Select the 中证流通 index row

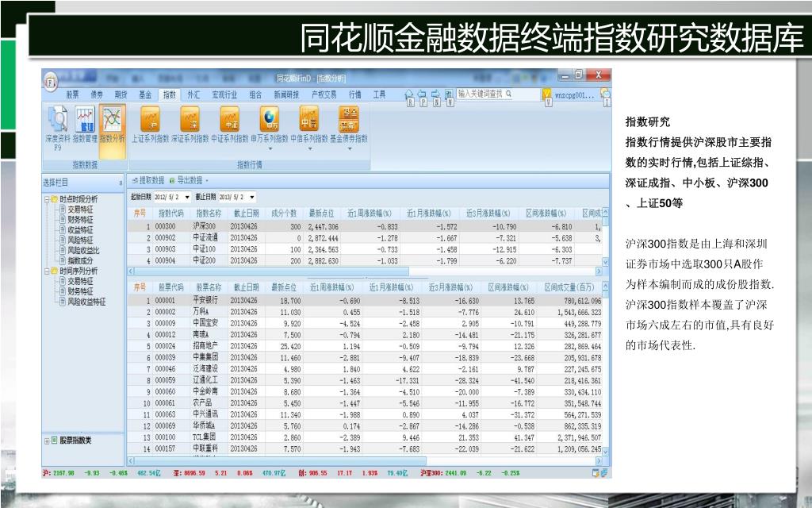coord(365,238)
